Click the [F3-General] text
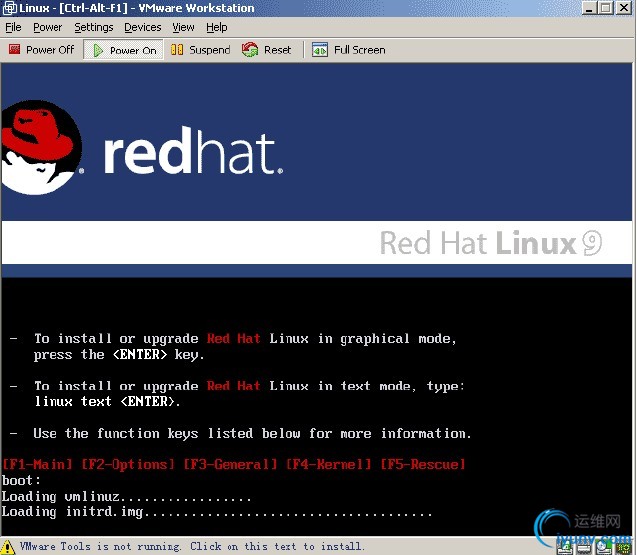637x555 pixels. point(230,464)
